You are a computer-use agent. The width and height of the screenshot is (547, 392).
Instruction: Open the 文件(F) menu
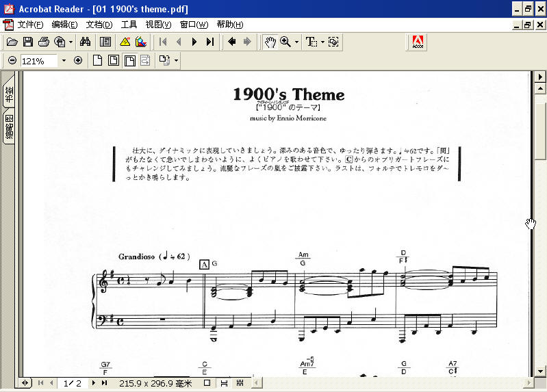(30, 25)
